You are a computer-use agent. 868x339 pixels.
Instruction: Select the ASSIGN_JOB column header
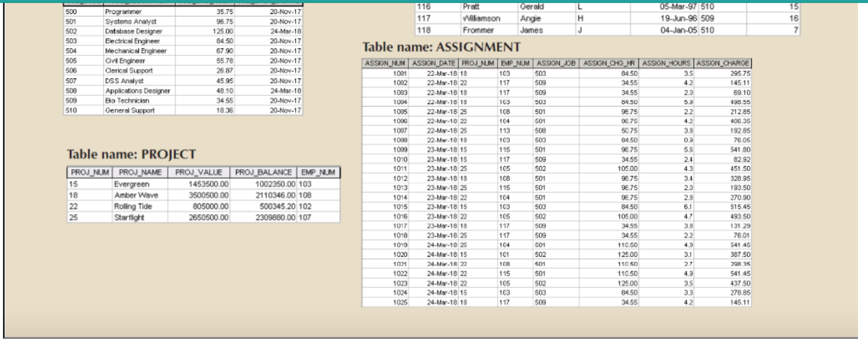point(556,63)
